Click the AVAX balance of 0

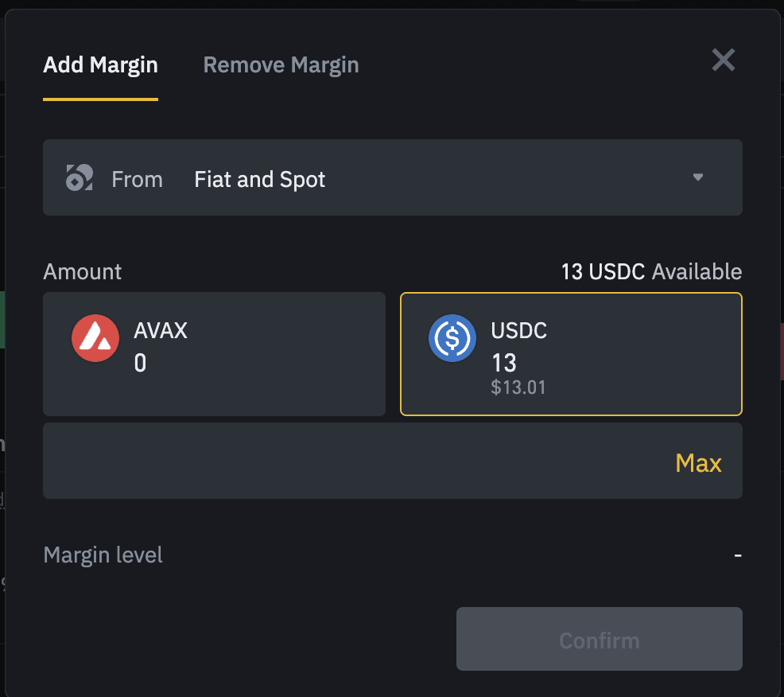coord(140,364)
